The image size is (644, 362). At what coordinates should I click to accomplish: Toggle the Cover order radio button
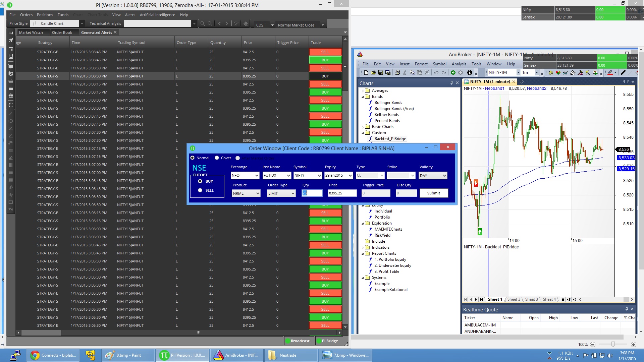[x=217, y=158]
